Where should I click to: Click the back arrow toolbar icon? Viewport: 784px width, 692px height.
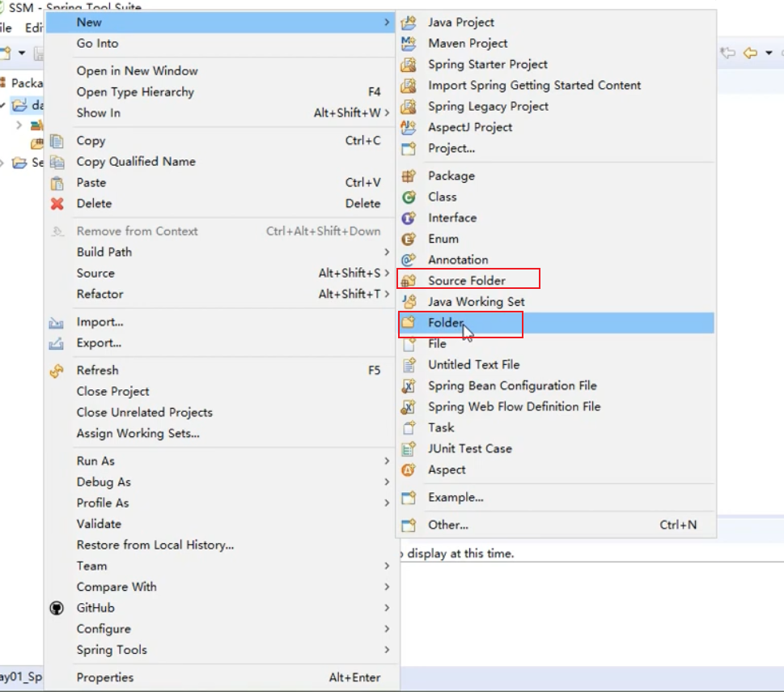750,53
